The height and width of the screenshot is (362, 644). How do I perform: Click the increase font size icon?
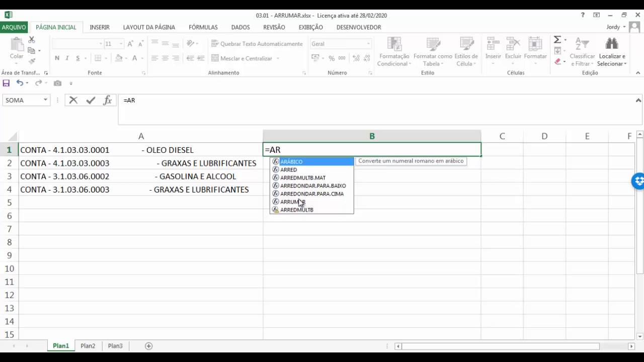pos(131,44)
